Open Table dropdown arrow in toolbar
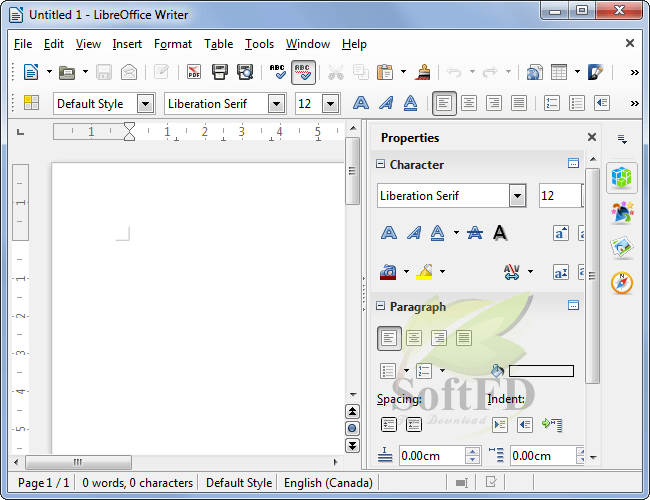 (577, 72)
